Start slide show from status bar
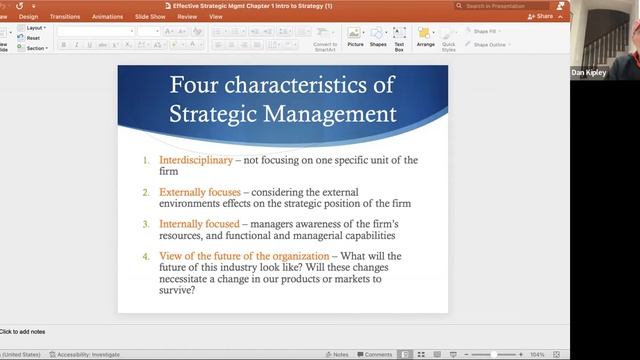This screenshot has width=640, height=360. pyautogui.click(x=453, y=354)
